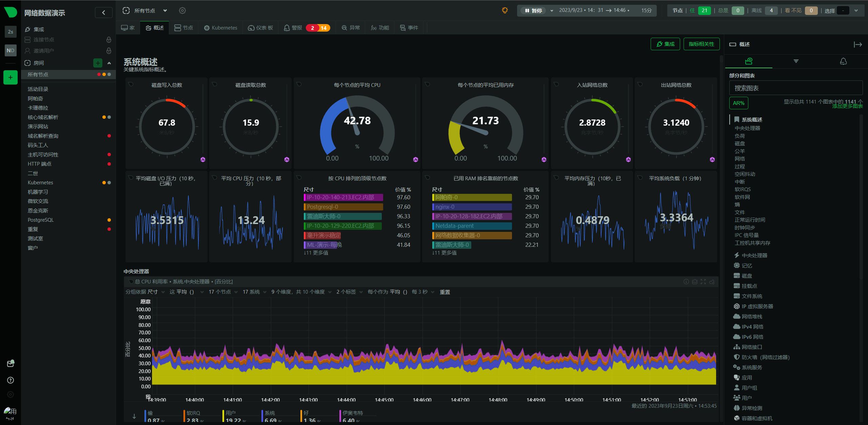Switch to the 节点 tab

184,28
